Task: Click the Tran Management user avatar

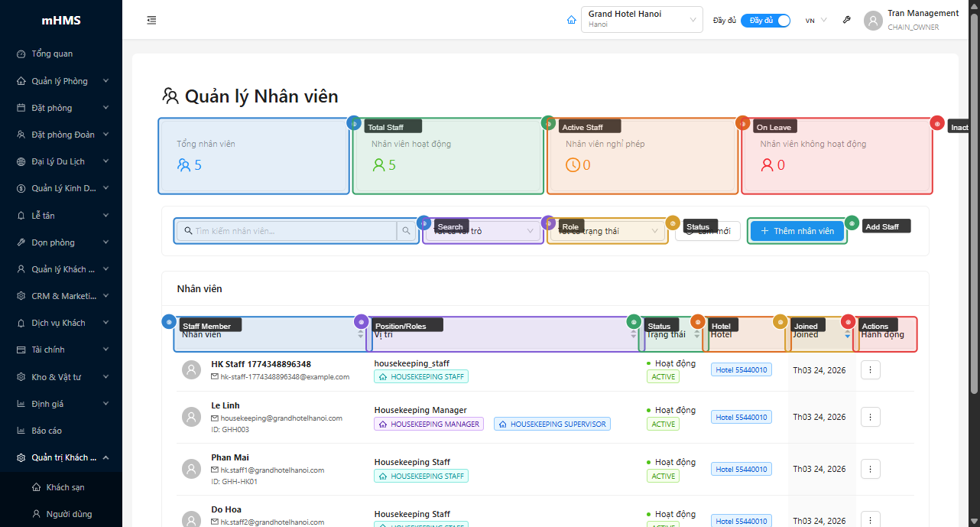Action: click(x=873, y=21)
